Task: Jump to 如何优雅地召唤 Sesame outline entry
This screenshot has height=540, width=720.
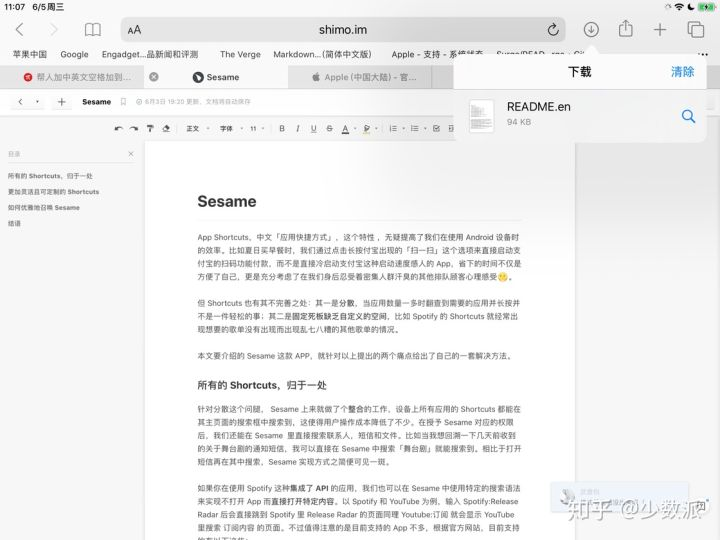Action: pos(44,208)
